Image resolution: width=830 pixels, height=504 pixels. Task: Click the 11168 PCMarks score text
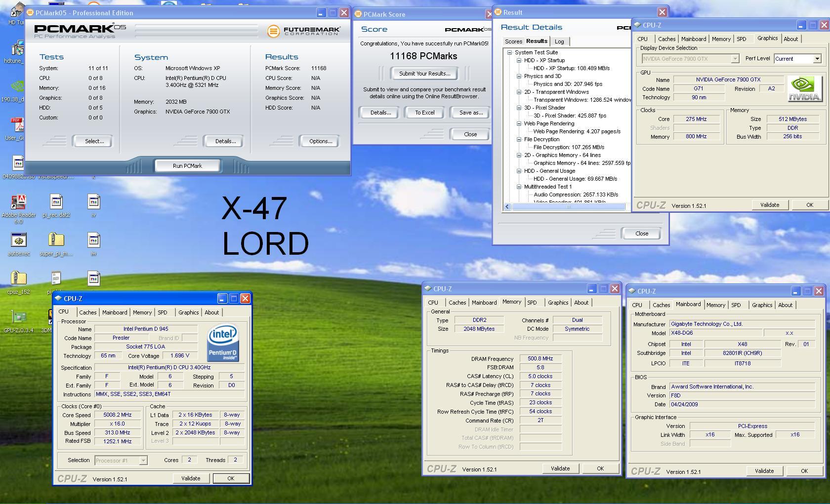pyautogui.click(x=423, y=56)
